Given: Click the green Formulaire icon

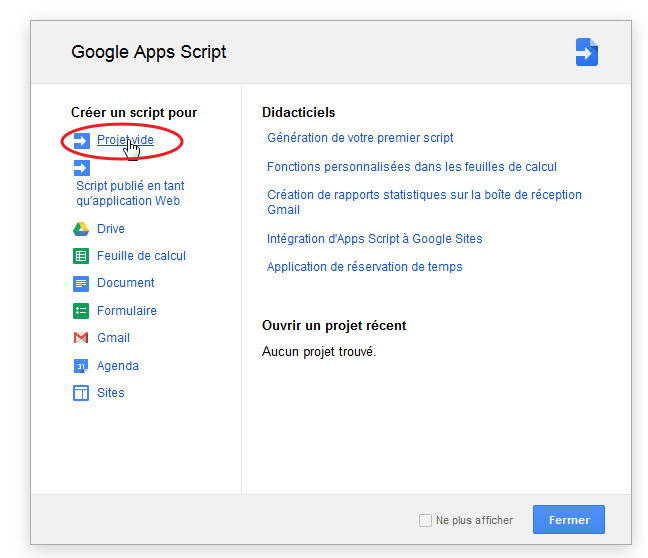Looking at the screenshot, I should (81, 311).
